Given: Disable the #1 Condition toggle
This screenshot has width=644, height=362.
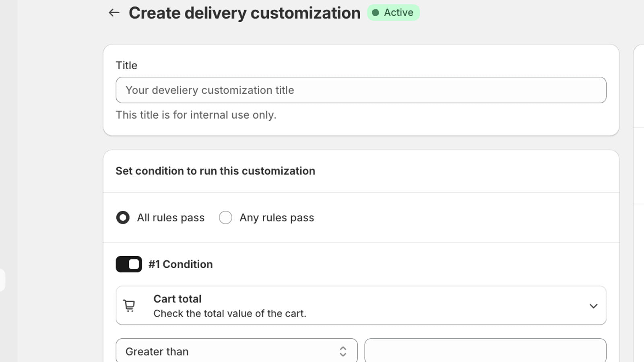Looking at the screenshot, I should coord(128,264).
